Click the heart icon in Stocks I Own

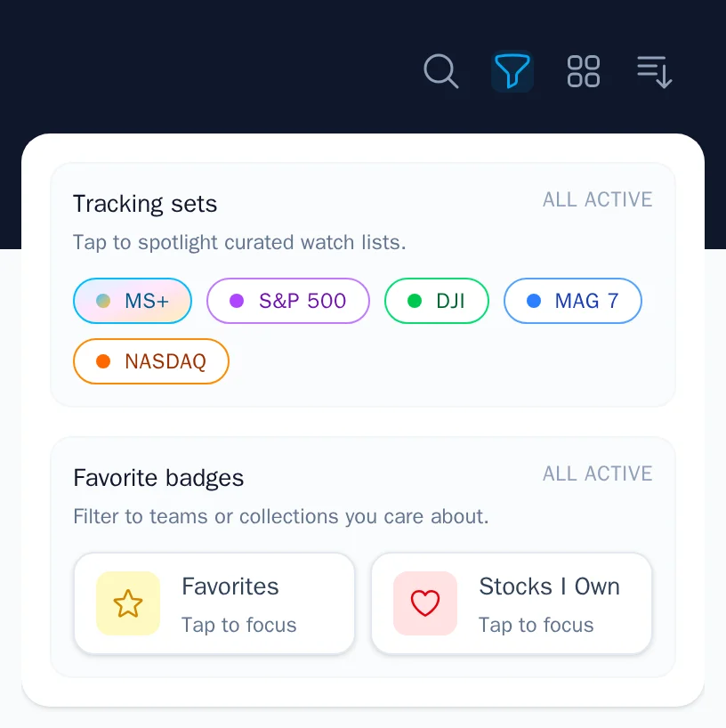coord(424,603)
